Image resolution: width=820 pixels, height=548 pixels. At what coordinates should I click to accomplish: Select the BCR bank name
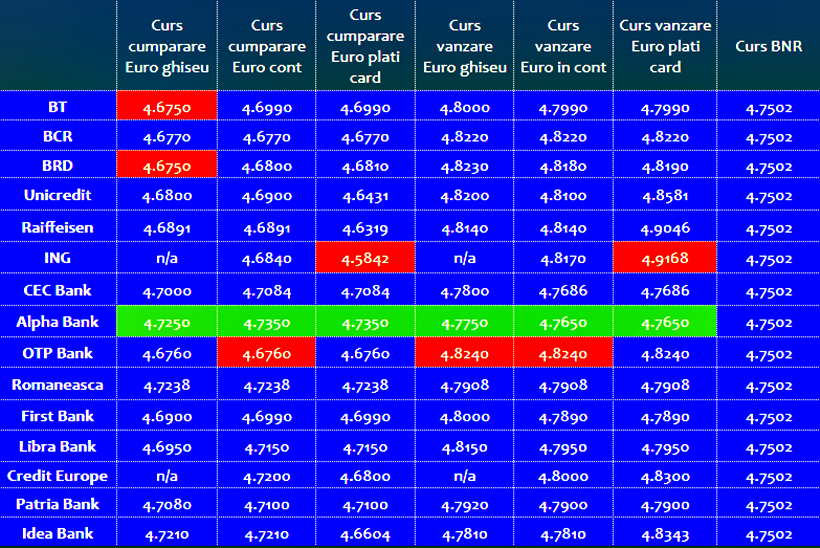58,136
